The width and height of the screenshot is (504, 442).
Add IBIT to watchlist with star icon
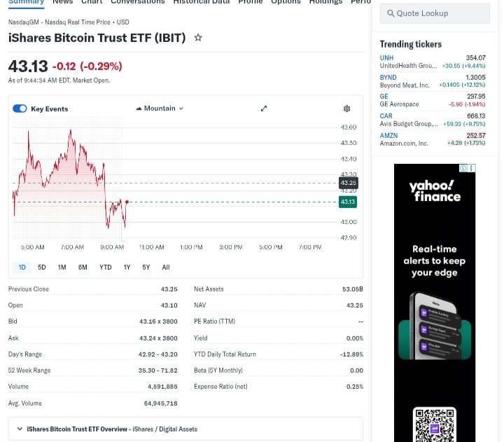198,38
